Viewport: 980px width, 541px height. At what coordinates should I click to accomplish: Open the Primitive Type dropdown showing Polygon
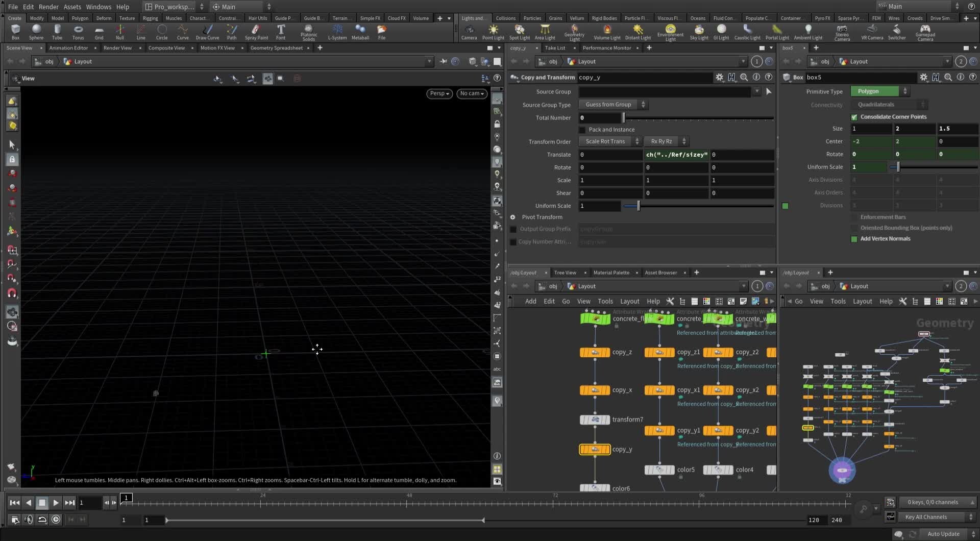pyautogui.click(x=876, y=91)
